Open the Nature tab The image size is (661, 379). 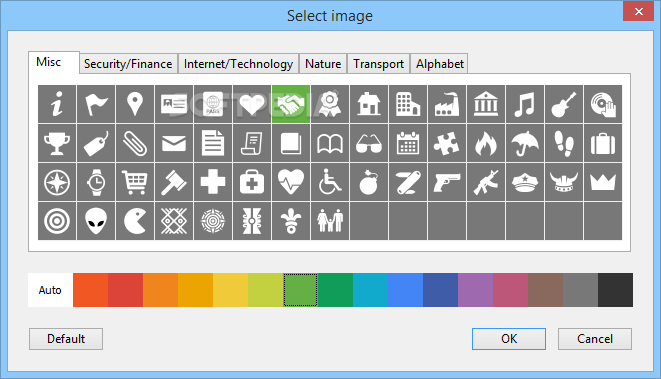[x=323, y=64]
